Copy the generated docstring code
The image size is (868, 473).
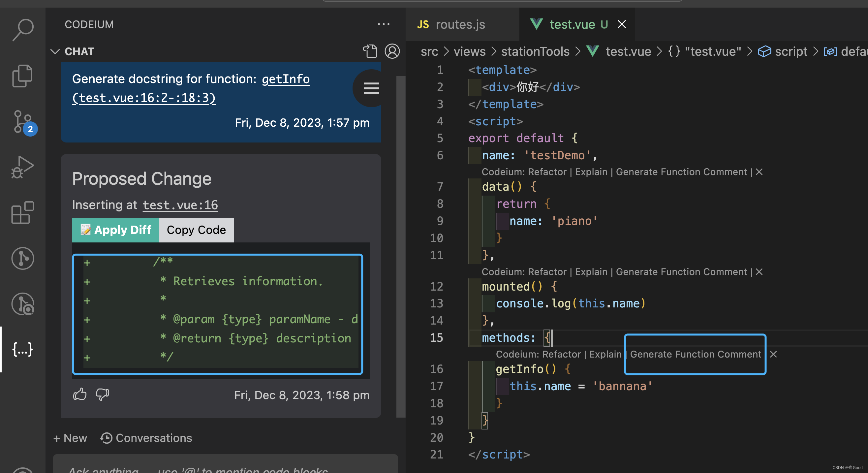point(196,230)
